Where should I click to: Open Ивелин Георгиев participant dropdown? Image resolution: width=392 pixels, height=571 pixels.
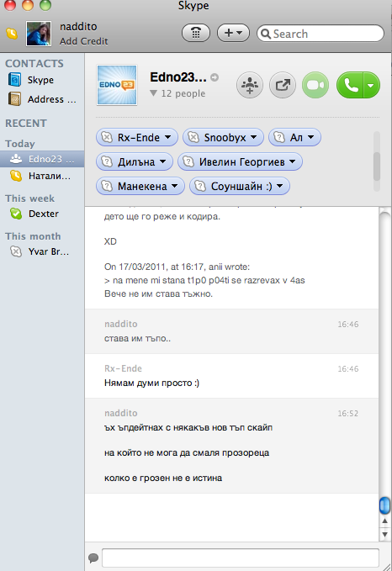(292, 161)
